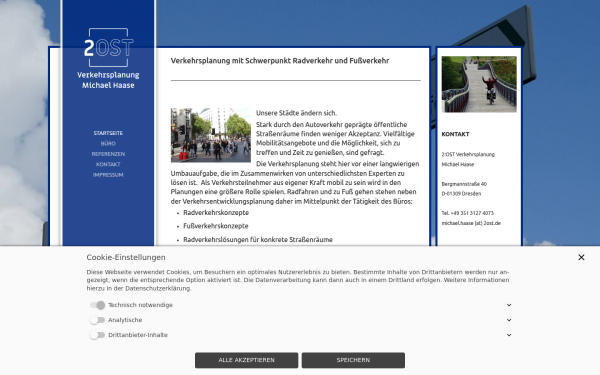The height and width of the screenshot is (375, 600).
Task: Click the 2OST logo in the sidebar
Action: (x=109, y=47)
